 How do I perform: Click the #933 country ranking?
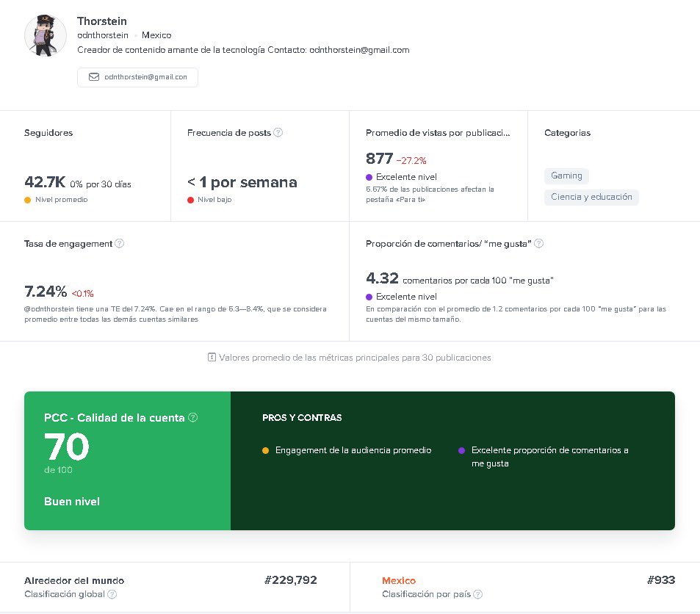pyautogui.click(x=661, y=580)
